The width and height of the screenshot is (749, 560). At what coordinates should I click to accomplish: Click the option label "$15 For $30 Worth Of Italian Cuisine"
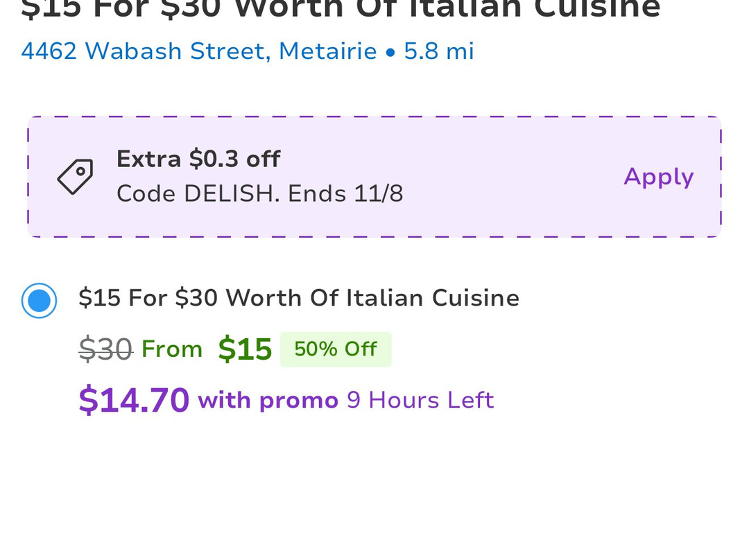(299, 298)
